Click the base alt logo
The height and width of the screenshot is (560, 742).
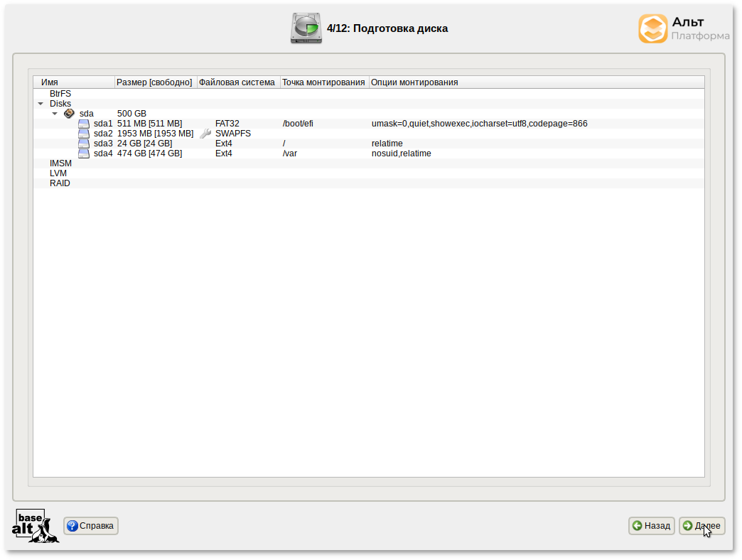click(x=35, y=526)
